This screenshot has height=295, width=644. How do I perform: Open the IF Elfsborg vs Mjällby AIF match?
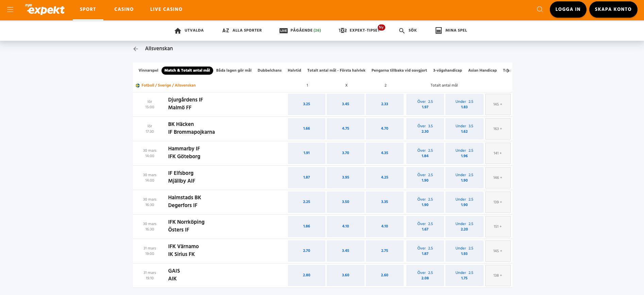coord(182,177)
